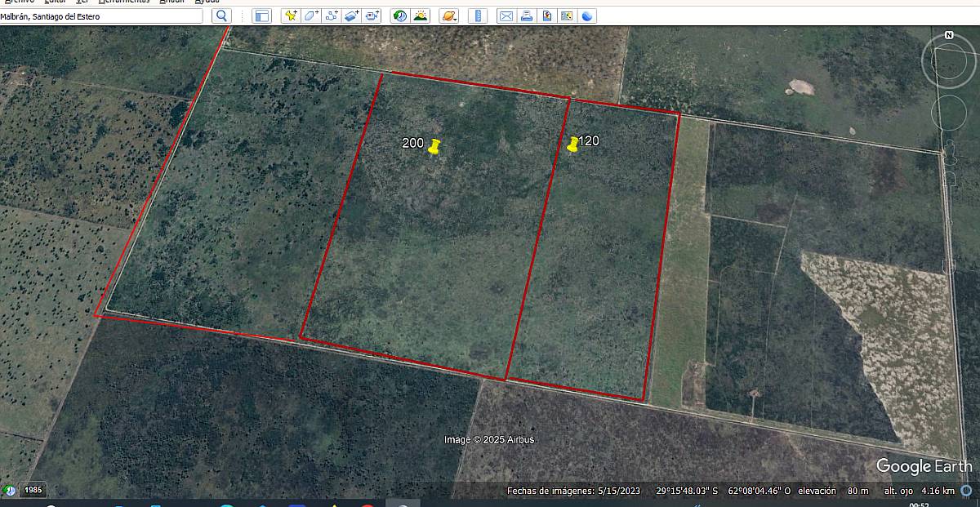980x507 pixels.
Task: Email the current view
Action: [x=506, y=15]
